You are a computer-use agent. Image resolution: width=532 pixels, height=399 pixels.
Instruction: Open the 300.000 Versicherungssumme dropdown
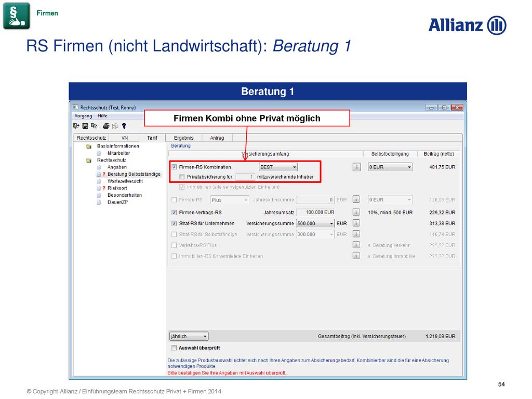(x=315, y=234)
